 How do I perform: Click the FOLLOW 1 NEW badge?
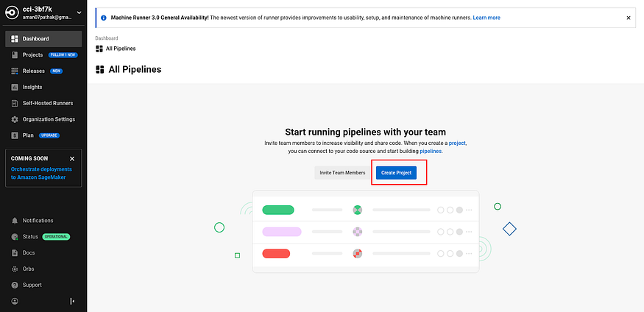[63, 54]
